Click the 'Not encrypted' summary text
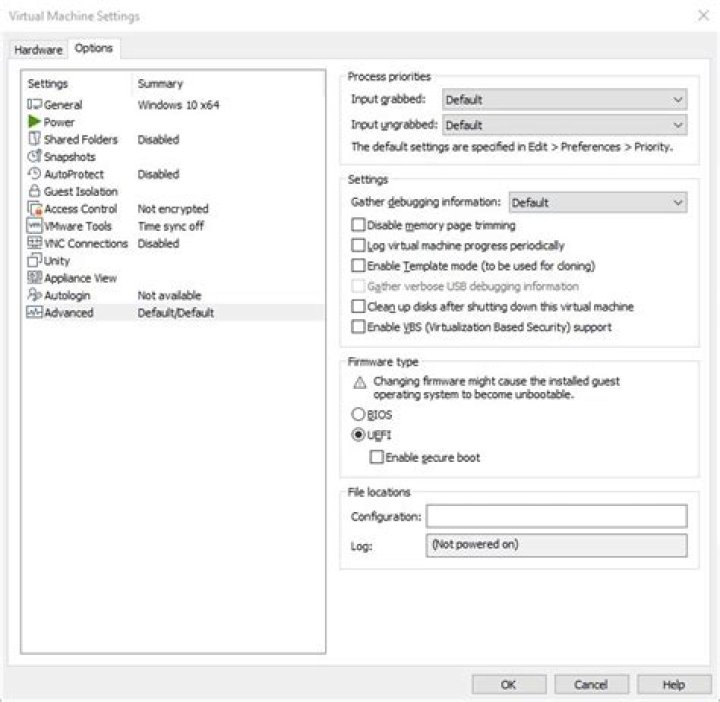720x702 pixels. (173, 208)
